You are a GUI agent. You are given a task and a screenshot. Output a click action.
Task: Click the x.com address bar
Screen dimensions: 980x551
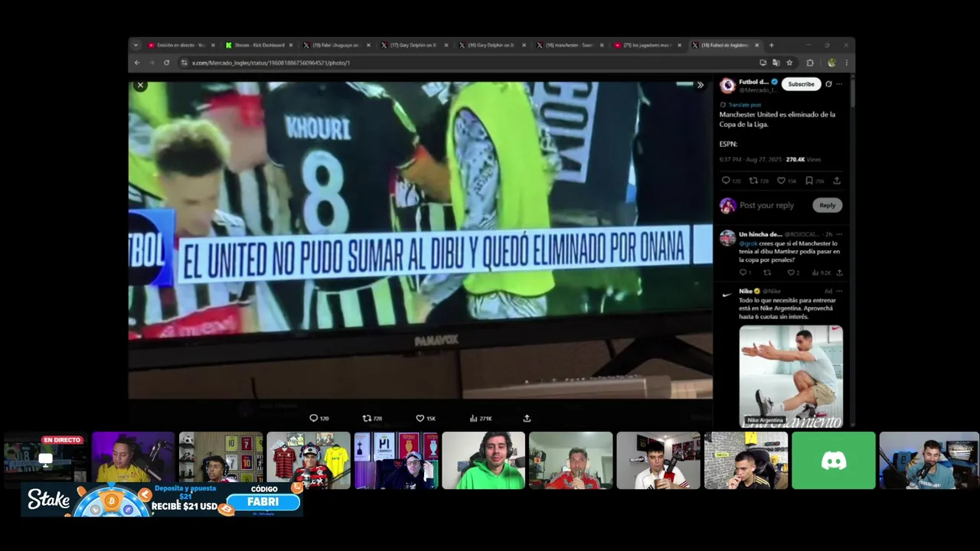[x=467, y=63]
